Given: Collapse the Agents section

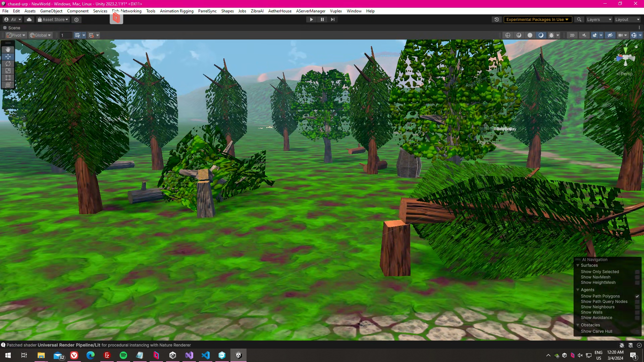Looking at the screenshot, I should tap(578, 290).
